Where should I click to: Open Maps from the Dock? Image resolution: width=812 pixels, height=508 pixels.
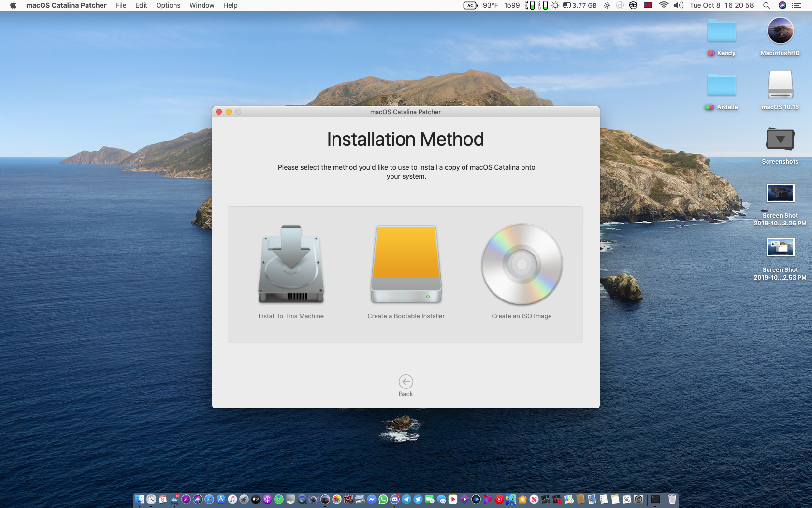coord(569,499)
